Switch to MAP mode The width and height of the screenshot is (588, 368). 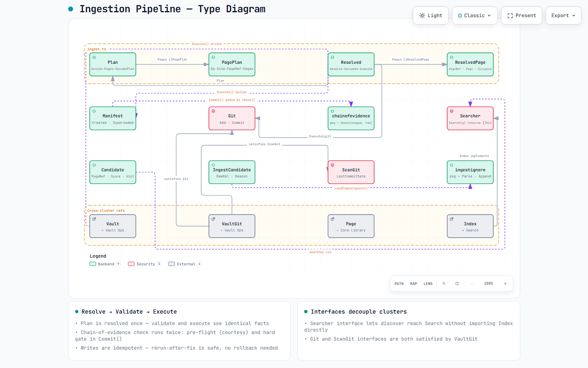pos(414,284)
